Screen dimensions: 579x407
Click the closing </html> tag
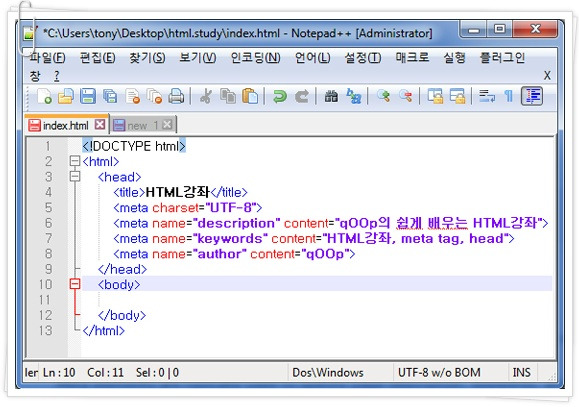click(104, 331)
